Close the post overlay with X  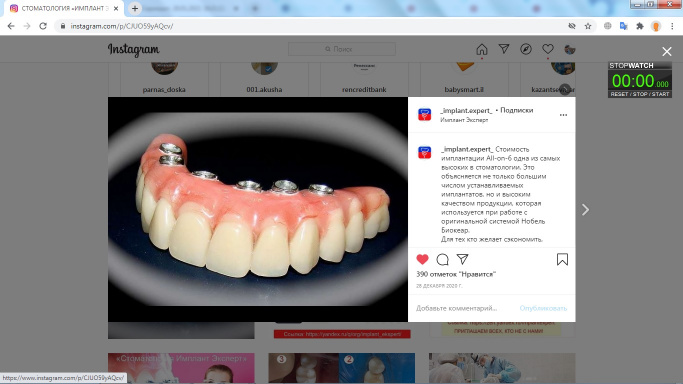coord(666,51)
